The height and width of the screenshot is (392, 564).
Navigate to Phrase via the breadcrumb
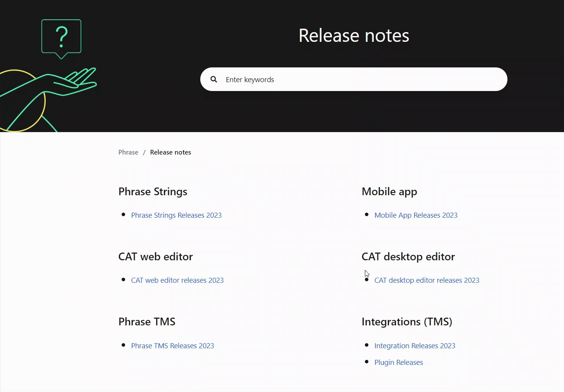[128, 152]
